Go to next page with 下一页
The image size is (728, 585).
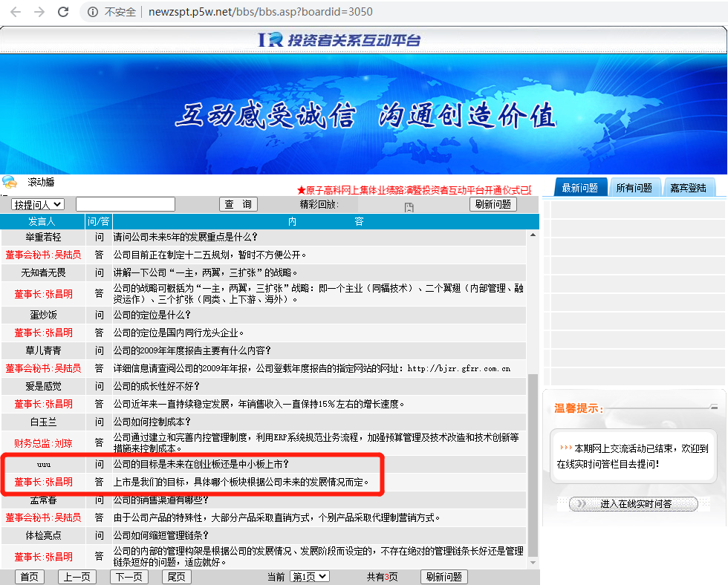pos(129,577)
